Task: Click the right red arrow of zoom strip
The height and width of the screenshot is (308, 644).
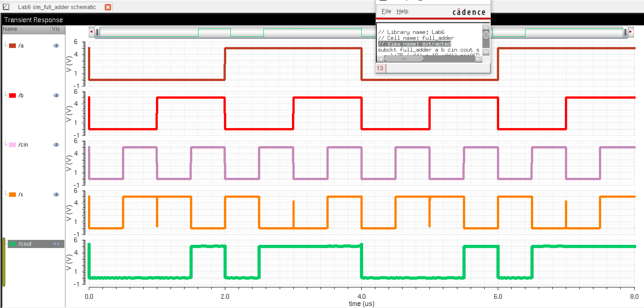Action: pyautogui.click(x=630, y=32)
